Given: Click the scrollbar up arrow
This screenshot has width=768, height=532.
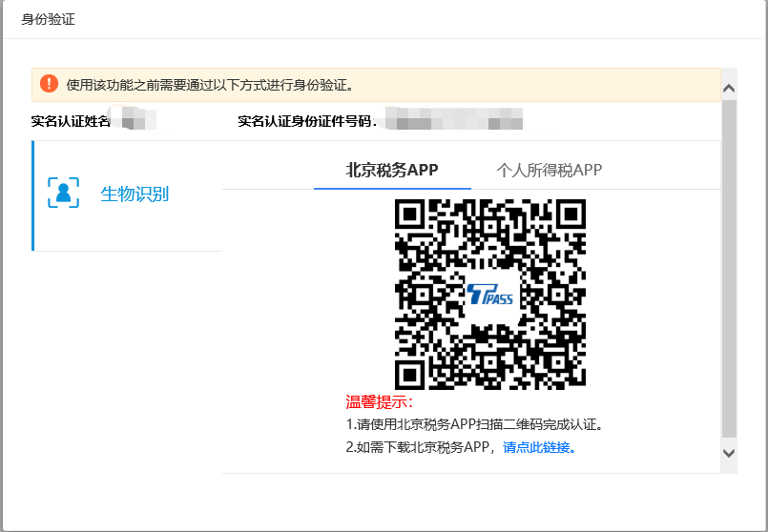Looking at the screenshot, I should point(729,88).
